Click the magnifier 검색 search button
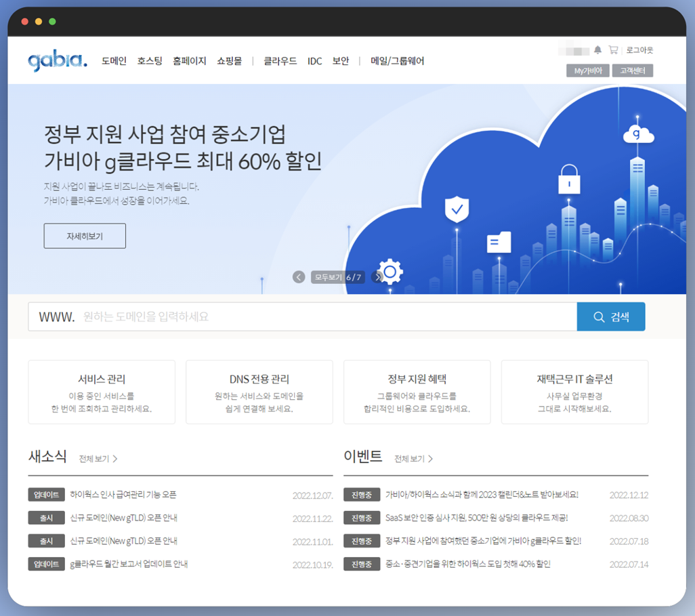695x616 pixels. coord(611,316)
